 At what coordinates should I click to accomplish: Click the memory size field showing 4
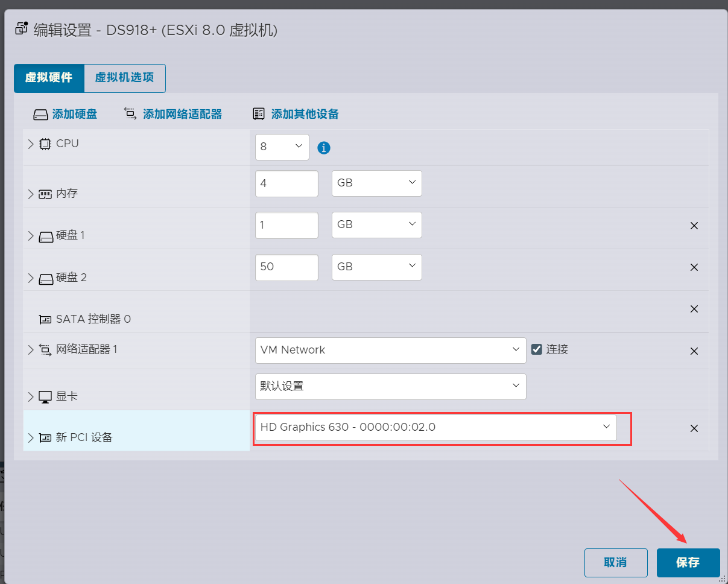[286, 183]
